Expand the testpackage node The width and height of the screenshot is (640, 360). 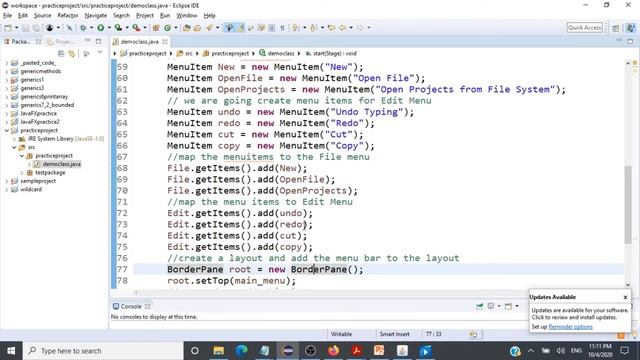pyautogui.click(x=22, y=173)
